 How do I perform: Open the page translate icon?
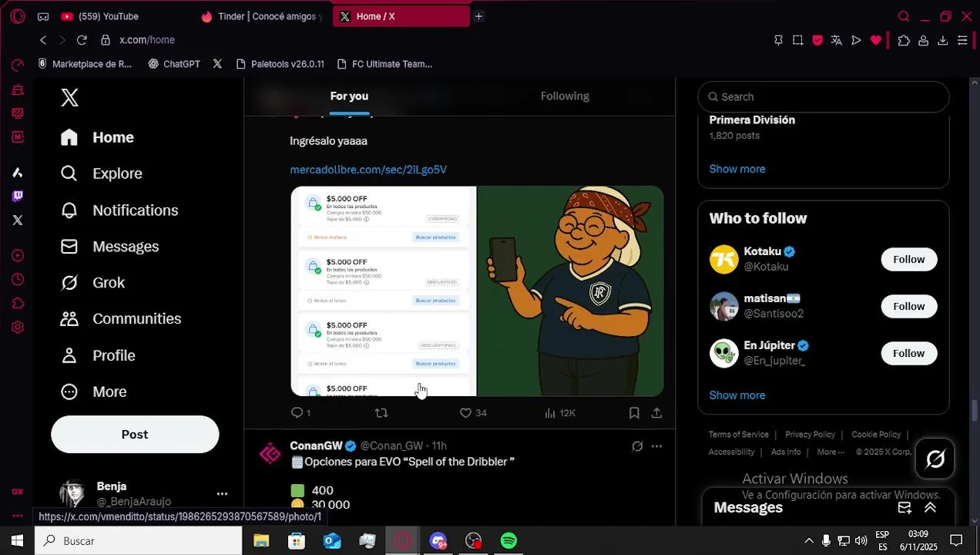point(836,40)
